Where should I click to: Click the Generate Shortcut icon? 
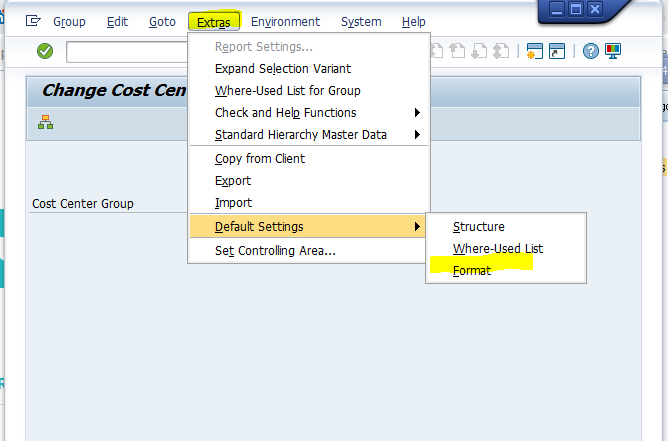557,51
